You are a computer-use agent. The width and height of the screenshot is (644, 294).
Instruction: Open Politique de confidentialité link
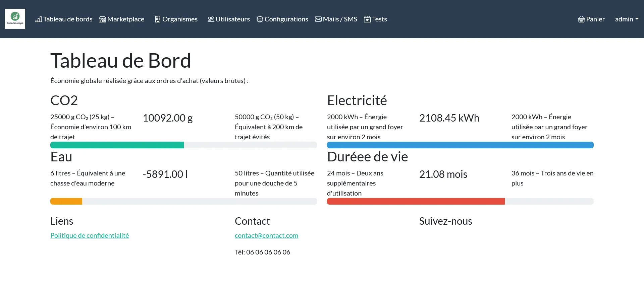(x=90, y=235)
